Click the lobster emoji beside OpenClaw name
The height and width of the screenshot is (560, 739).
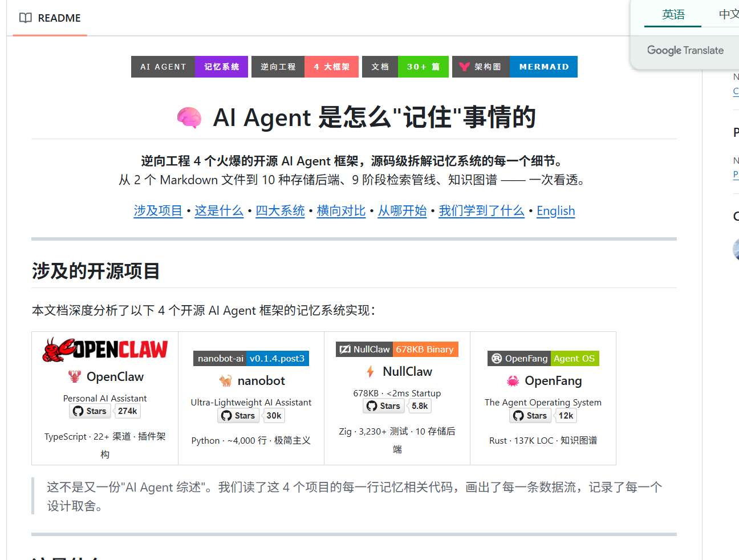75,376
